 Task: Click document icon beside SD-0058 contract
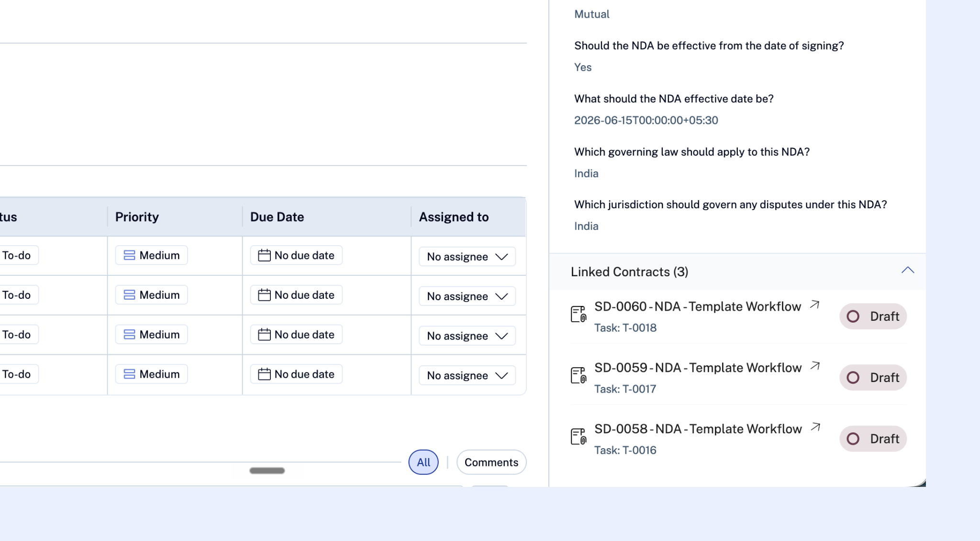click(579, 437)
